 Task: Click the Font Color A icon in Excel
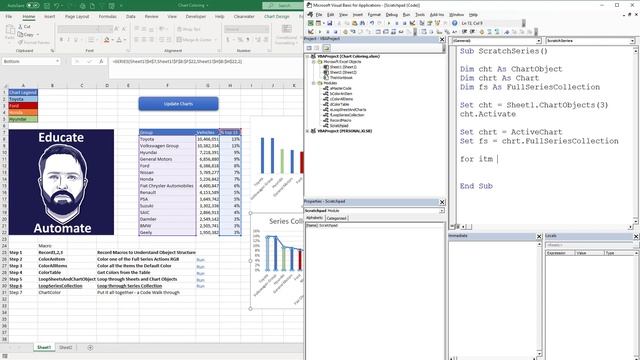(x=119, y=40)
